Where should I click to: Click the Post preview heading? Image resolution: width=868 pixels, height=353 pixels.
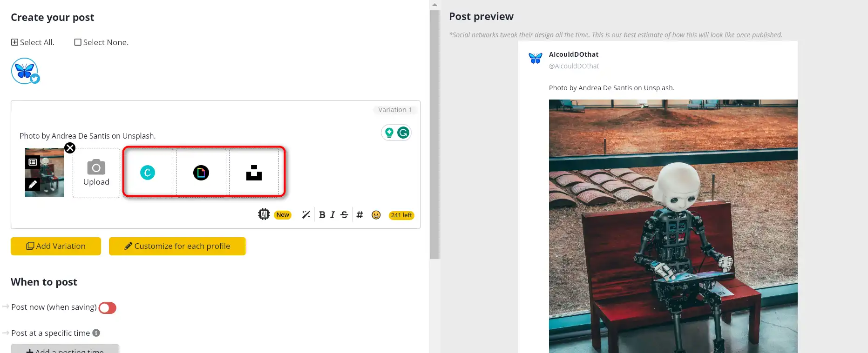(481, 17)
